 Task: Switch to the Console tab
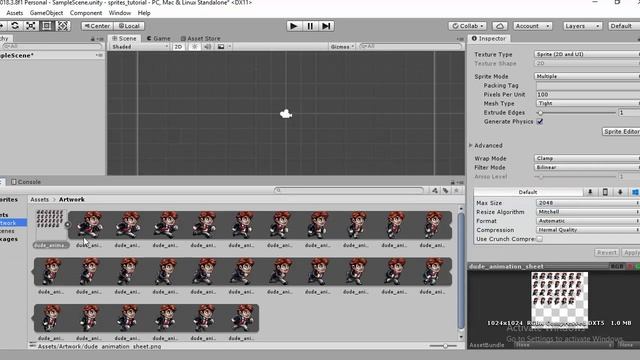26,182
